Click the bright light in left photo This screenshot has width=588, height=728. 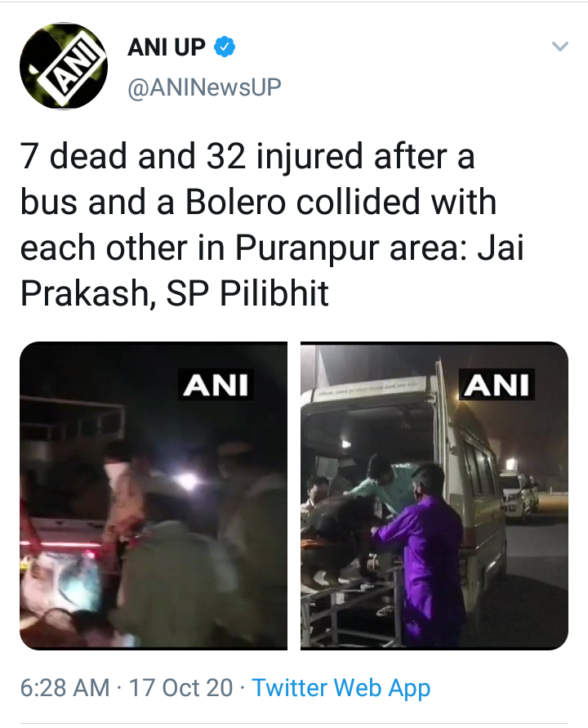click(189, 481)
